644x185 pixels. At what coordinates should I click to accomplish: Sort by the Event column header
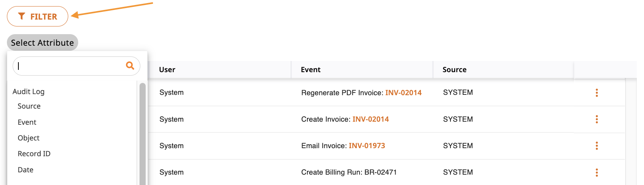coord(310,69)
